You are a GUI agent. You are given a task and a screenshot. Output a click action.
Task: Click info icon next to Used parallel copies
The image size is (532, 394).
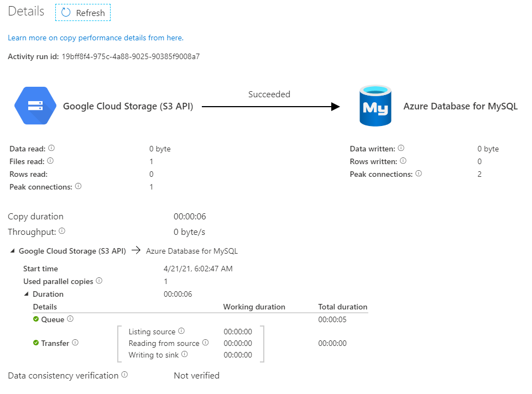click(99, 280)
